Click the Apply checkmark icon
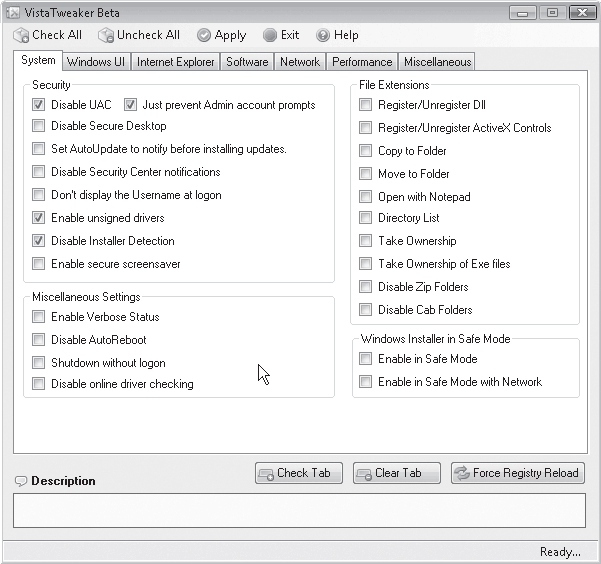 point(204,35)
